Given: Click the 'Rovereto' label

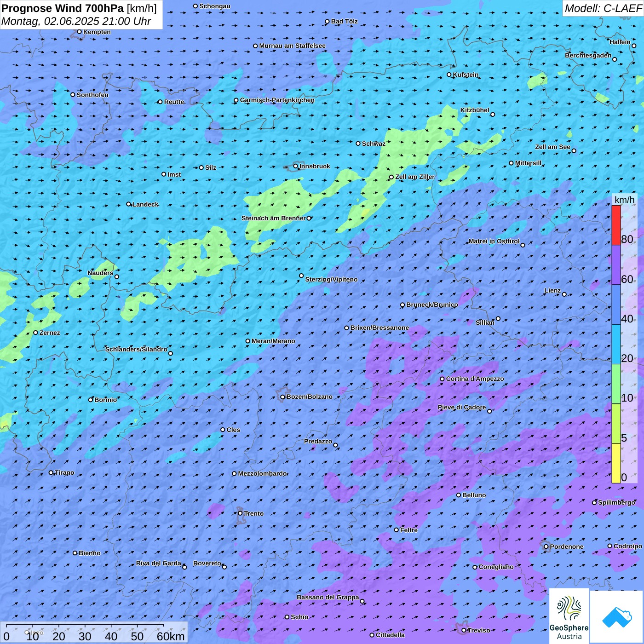Looking at the screenshot, I should coord(207,563).
